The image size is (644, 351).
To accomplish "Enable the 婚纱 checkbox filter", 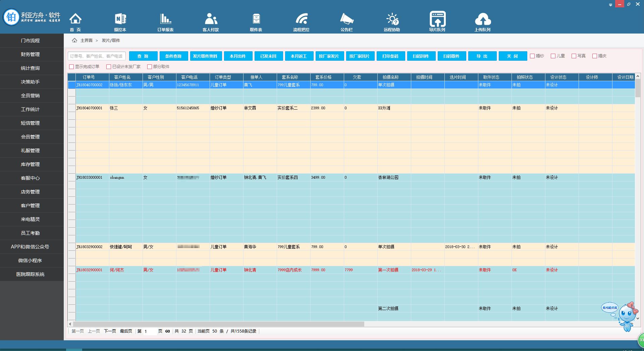I will click(x=532, y=56).
